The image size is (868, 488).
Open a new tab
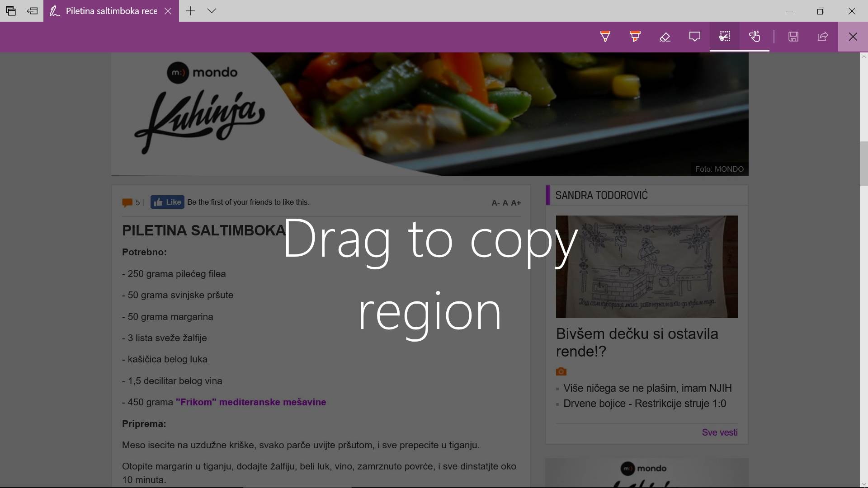(x=190, y=11)
